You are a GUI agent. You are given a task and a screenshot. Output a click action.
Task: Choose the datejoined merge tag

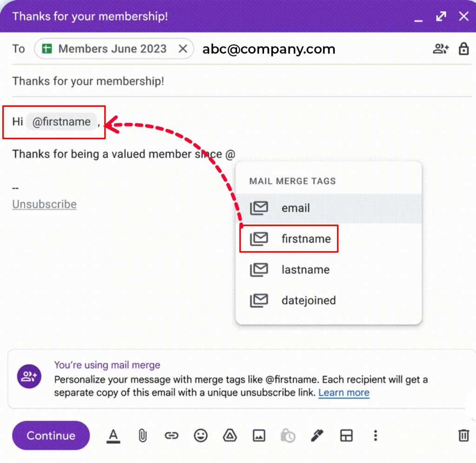pyautogui.click(x=308, y=300)
